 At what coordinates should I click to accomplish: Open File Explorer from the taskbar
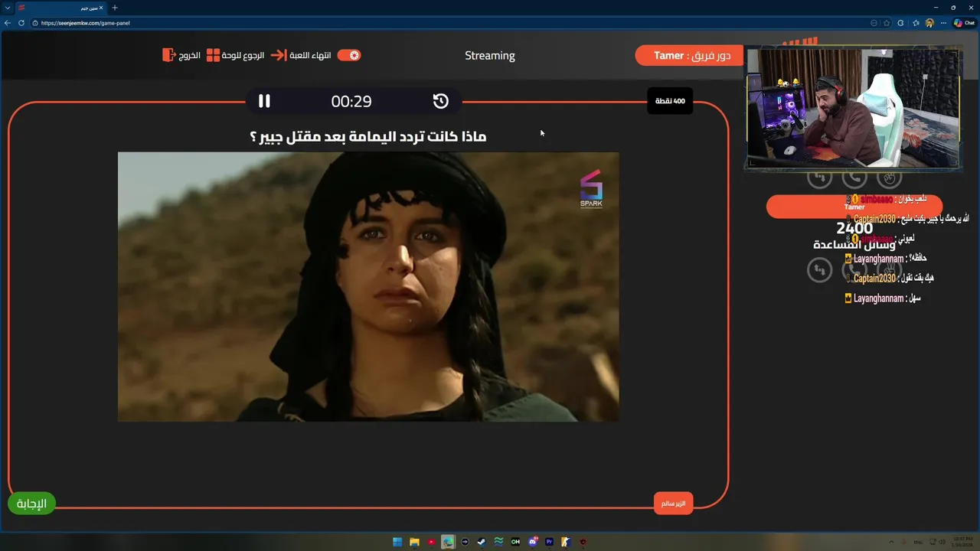[x=414, y=542]
